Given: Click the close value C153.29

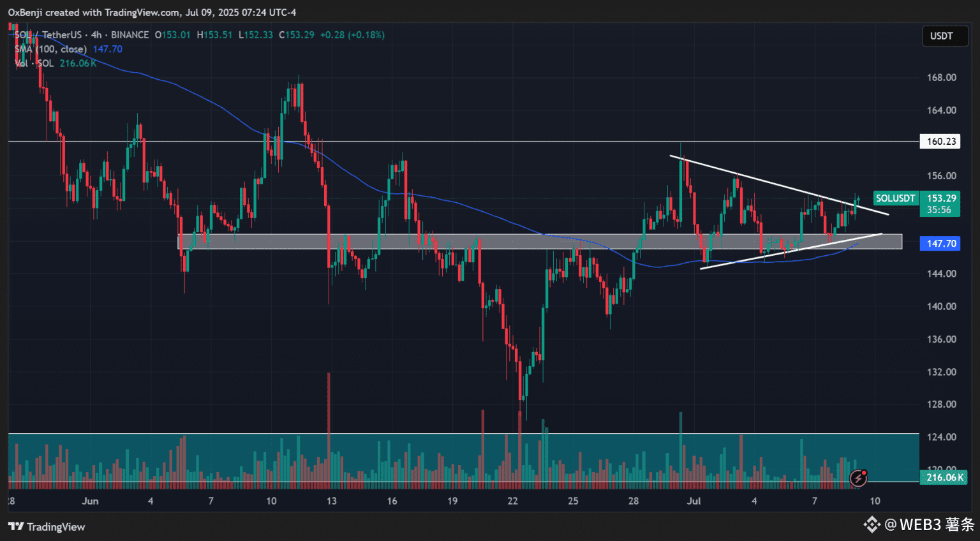Looking at the screenshot, I should (x=297, y=35).
